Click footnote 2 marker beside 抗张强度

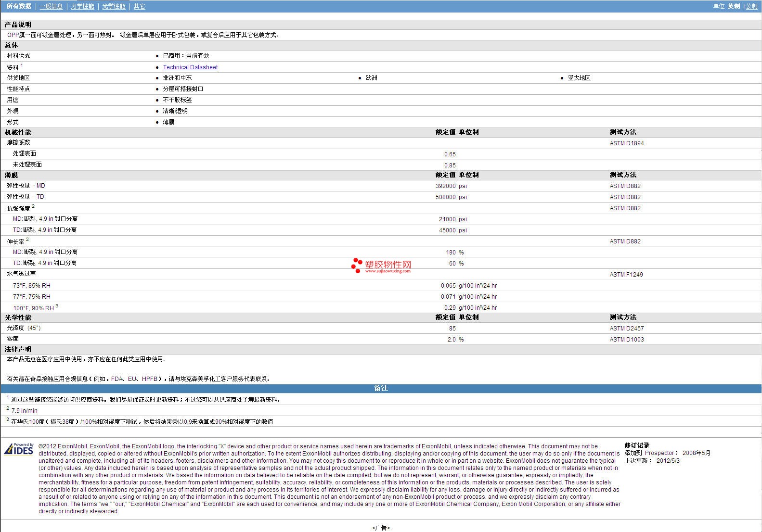point(33,206)
